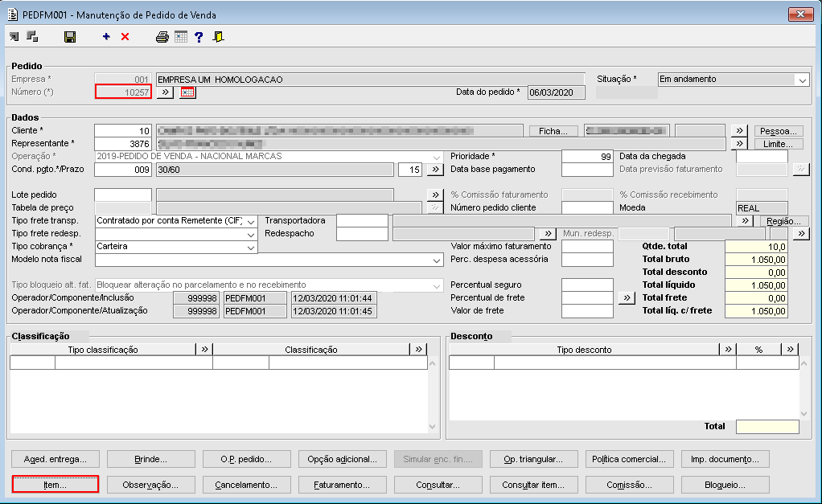Delete the record with the red X icon
The image size is (822, 504).
[125, 37]
